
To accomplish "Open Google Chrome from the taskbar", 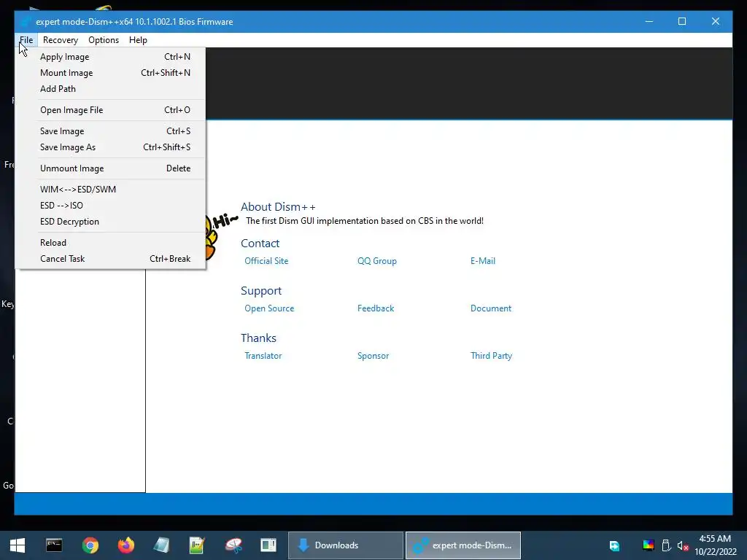I will point(90,545).
